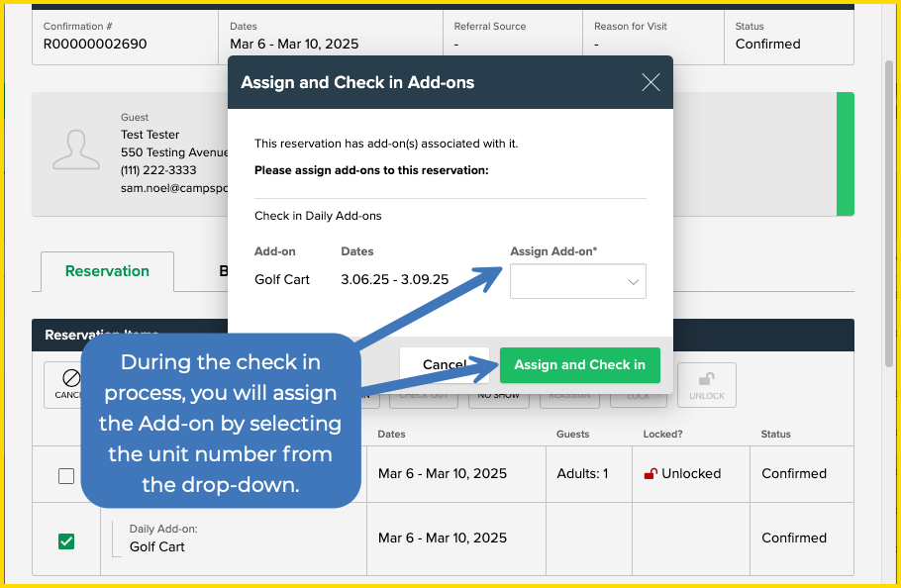Click the Lock reservation padlock icon
Viewport: 901px width, 588px height.
pyautogui.click(x=638, y=386)
